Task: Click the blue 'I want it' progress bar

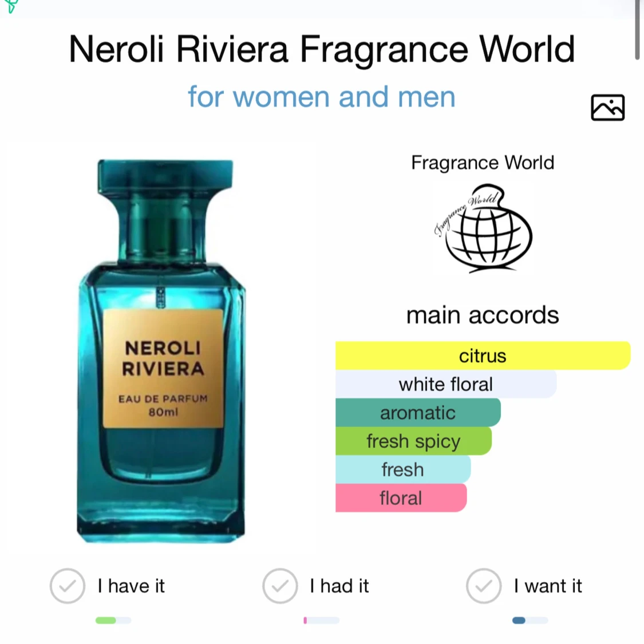Action: [530, 620]
